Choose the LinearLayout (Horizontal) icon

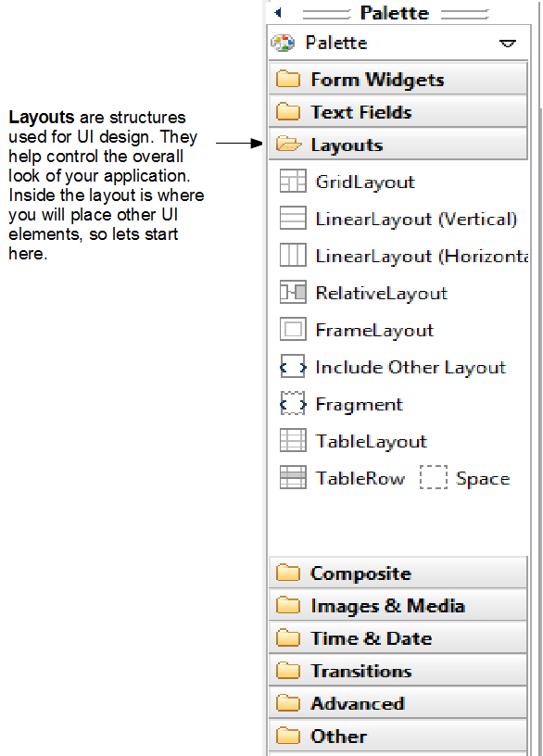(293, 255)
